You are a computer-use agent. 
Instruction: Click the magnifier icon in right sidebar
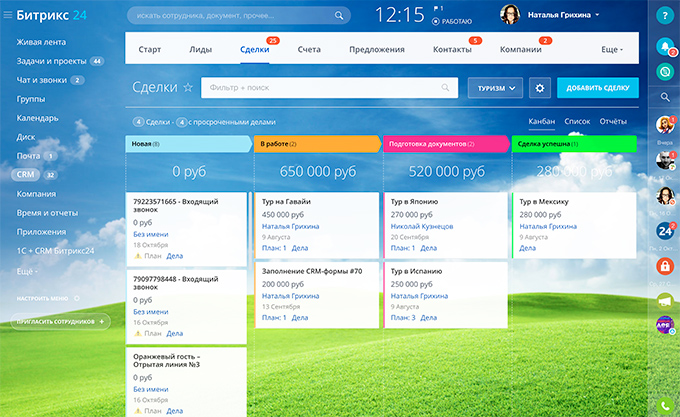pyautogui.click(x=664, y=97)
